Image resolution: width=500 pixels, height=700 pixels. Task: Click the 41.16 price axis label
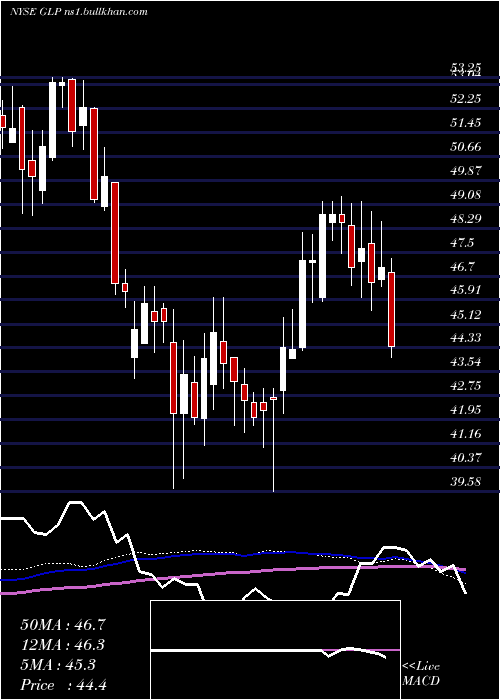point(466,434)
